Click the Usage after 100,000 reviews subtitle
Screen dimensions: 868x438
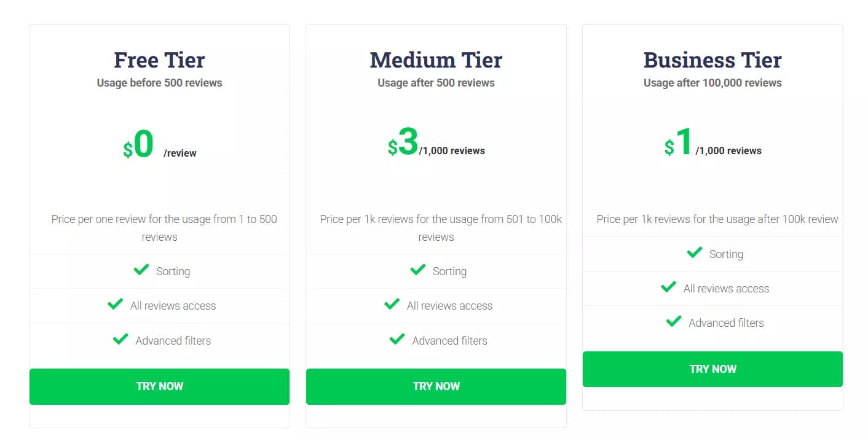[x=712, y=82]
